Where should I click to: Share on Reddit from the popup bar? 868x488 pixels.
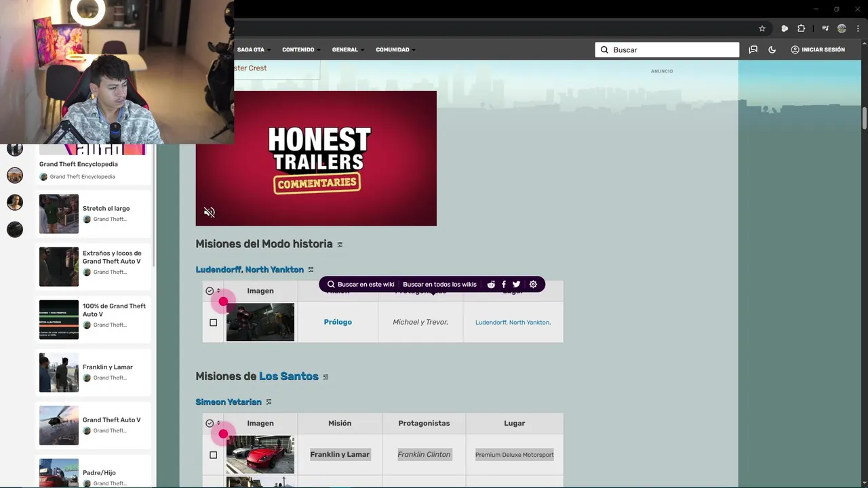pos(491,285)
